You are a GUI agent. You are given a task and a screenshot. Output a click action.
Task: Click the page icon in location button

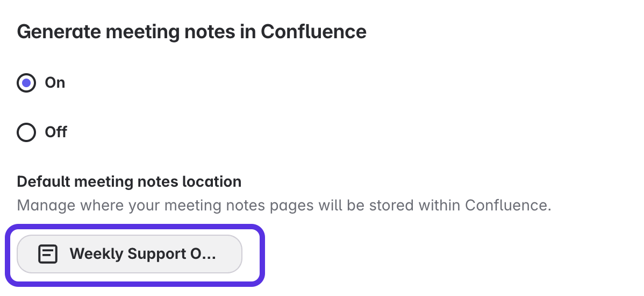(x=48, y=254)
